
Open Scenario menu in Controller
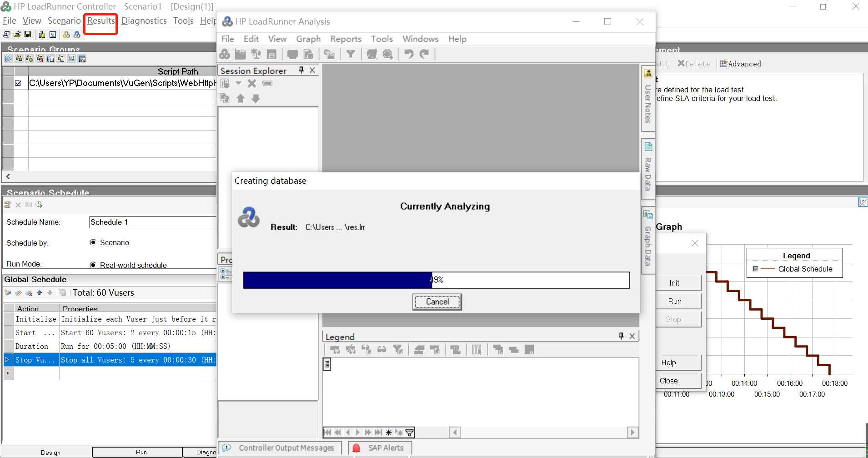point(64,21)
